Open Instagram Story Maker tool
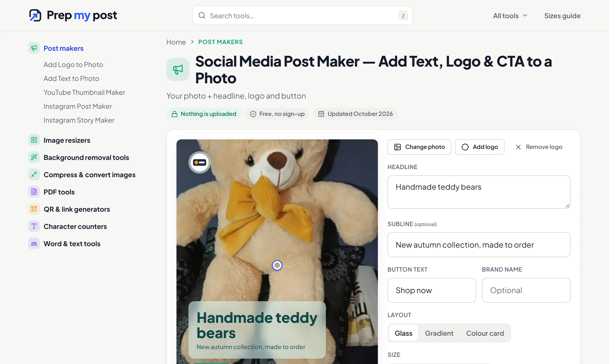This screenshot has height=364, width=609. tap(79, 120)
